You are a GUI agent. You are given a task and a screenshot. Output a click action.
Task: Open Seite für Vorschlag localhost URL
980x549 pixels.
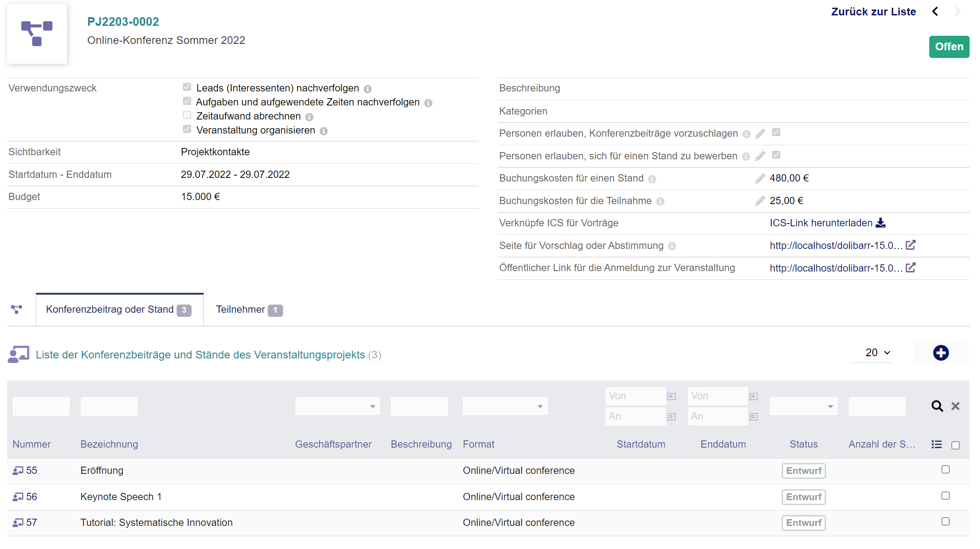coord(836,246)
